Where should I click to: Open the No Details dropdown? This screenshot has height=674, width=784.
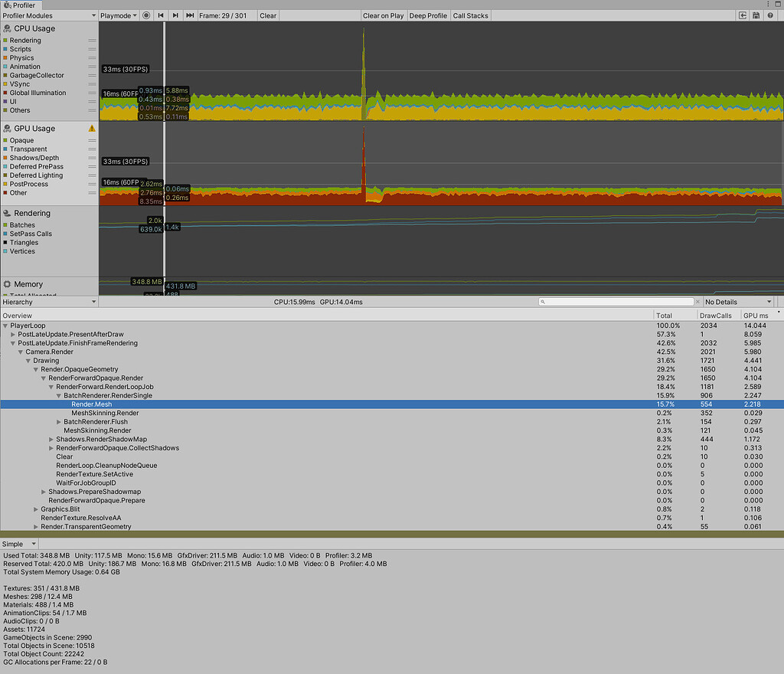(x=737, y=301)
